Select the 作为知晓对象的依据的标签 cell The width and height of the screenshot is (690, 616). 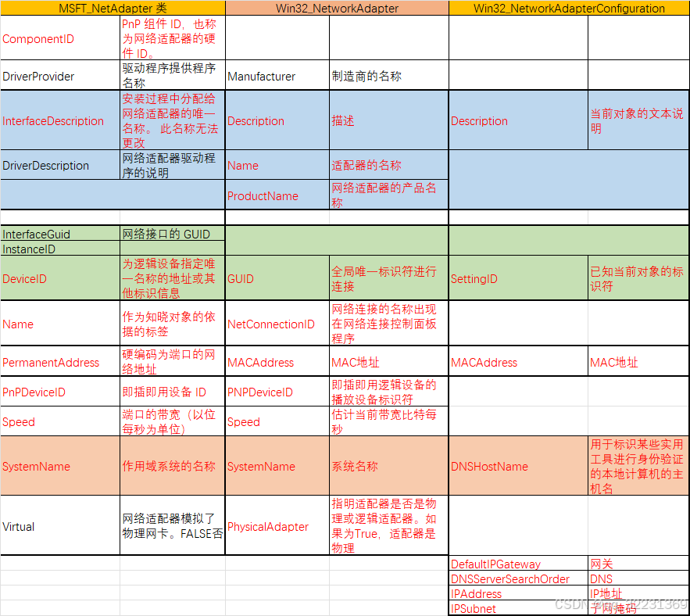(173, 323)
